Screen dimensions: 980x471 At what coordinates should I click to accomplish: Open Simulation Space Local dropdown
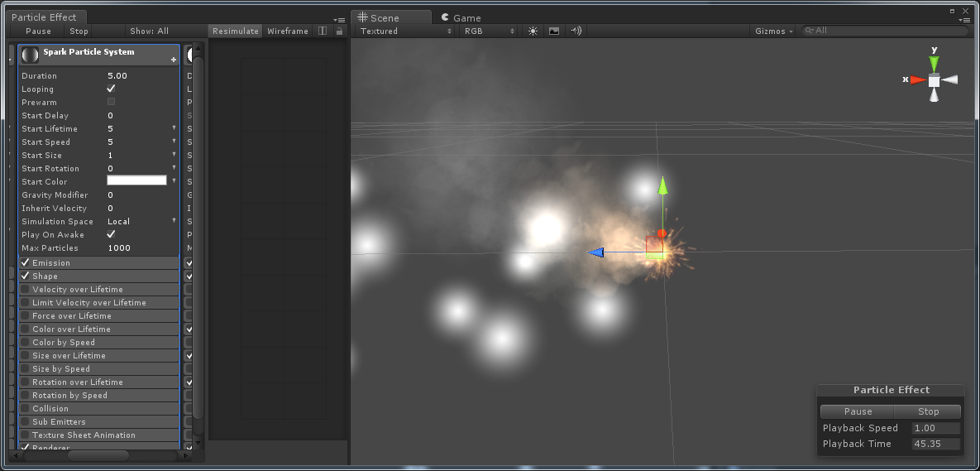[142, 221]
